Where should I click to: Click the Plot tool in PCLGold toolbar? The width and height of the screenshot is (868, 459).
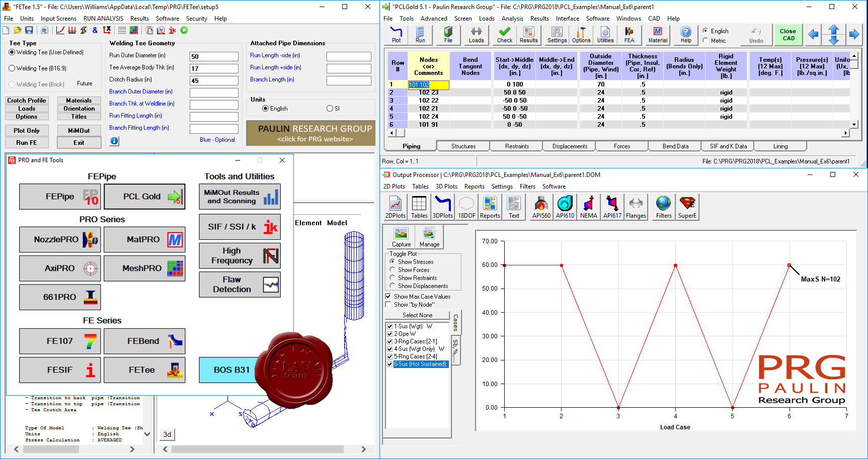[397, 35]
